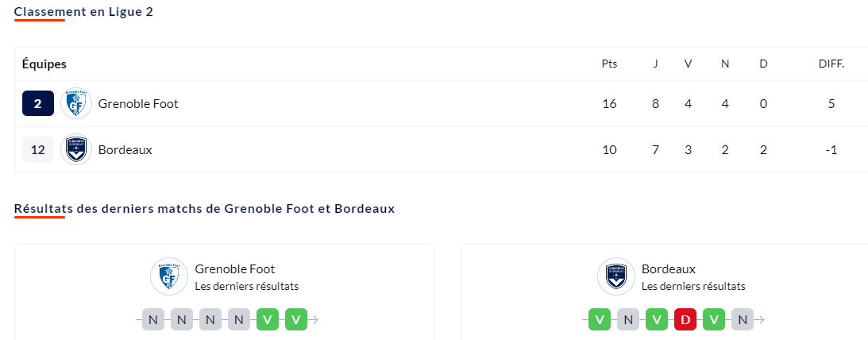Click the Grenoble Foot crest in standings table
Viewport: 868px width, 340px height.
(76, 103)
